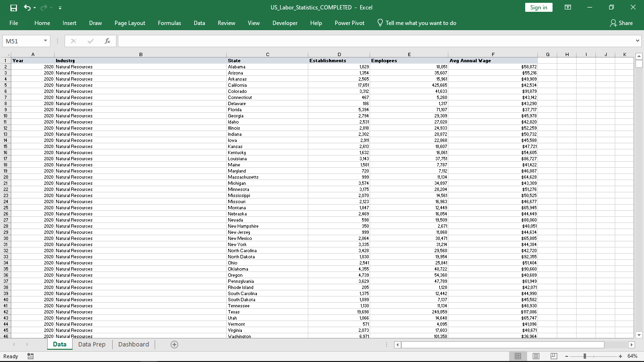Select the Data sheet tab
This screenshot has width=644, height=362.
point(59,345)
